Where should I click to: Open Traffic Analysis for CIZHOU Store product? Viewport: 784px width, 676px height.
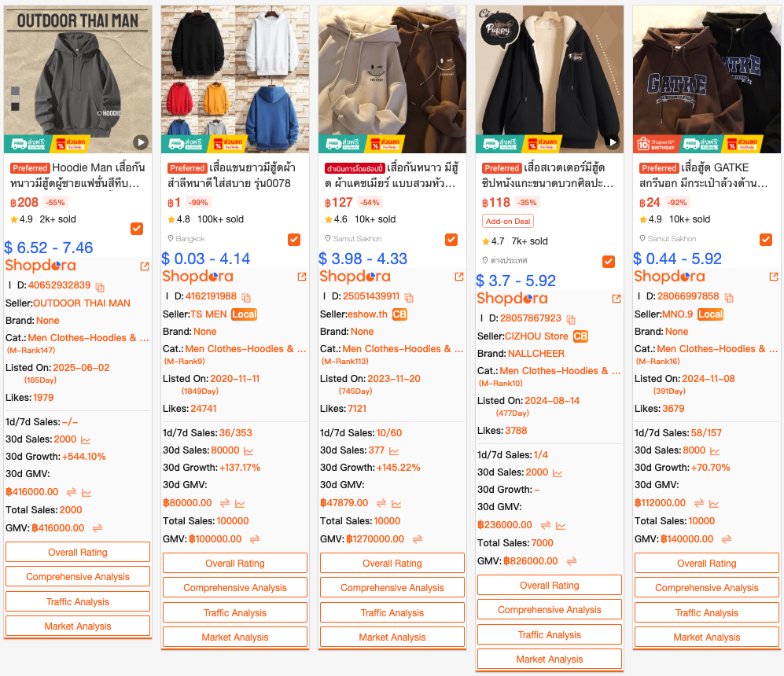(550, 634)
